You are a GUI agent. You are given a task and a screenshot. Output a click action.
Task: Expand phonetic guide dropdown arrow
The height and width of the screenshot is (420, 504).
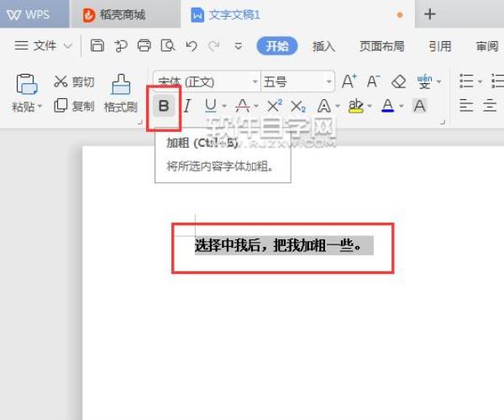pyautogui.click(x=438, y=81)
